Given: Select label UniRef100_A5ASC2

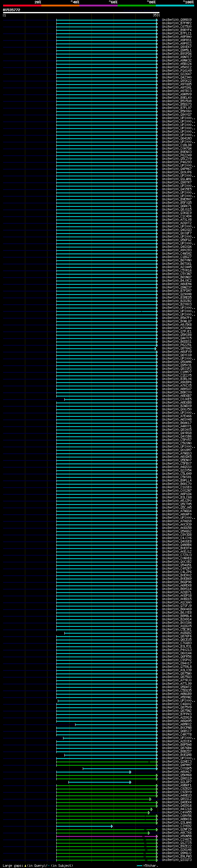Looking at the screenshot, I should [x=176, y=67].
